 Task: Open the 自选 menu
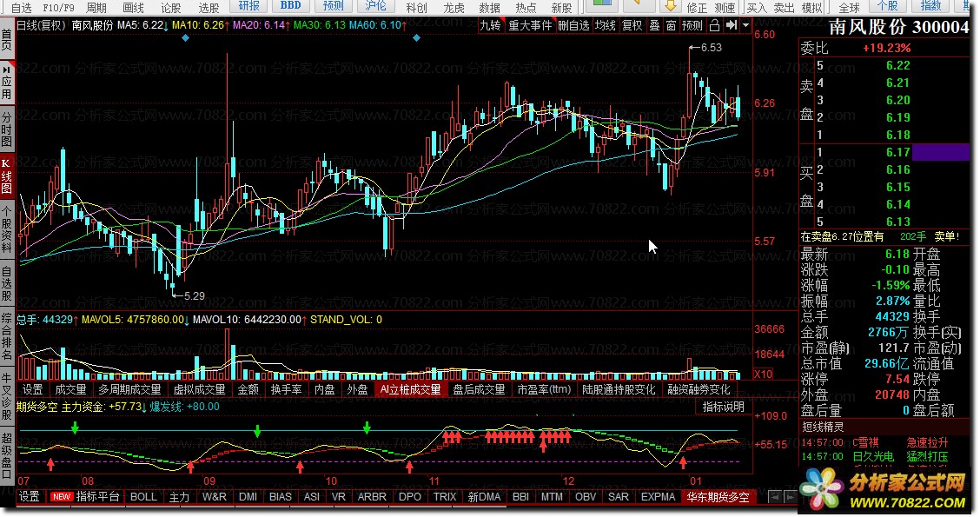(x=21, y=8)
